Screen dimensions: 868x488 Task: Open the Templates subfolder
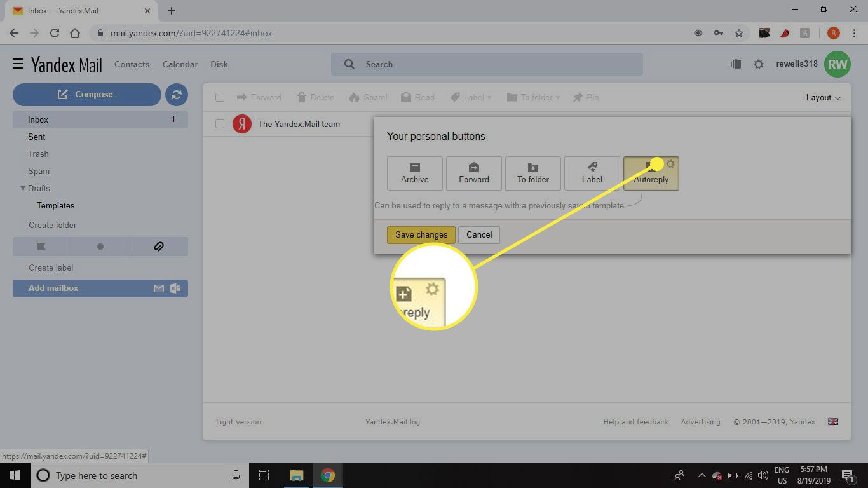pos(55,205)
